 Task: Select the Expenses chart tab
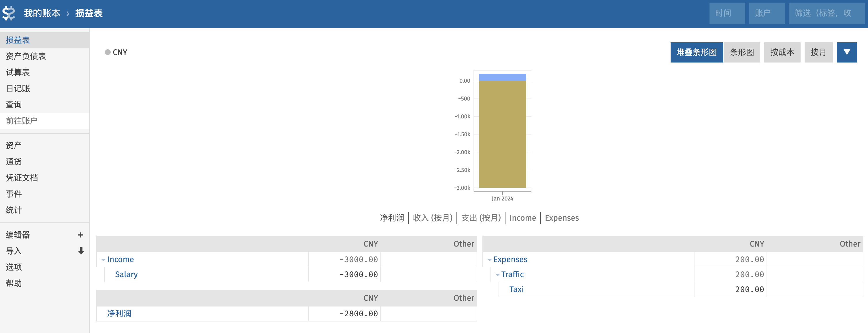click(x=562, y=218)
